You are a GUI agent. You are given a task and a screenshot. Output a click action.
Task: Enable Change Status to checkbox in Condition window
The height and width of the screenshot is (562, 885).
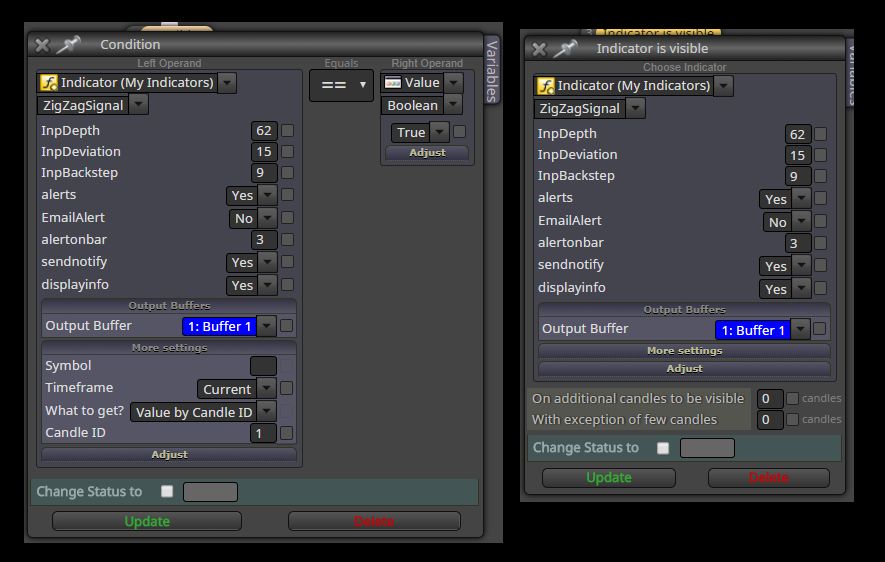coord(167,491)
